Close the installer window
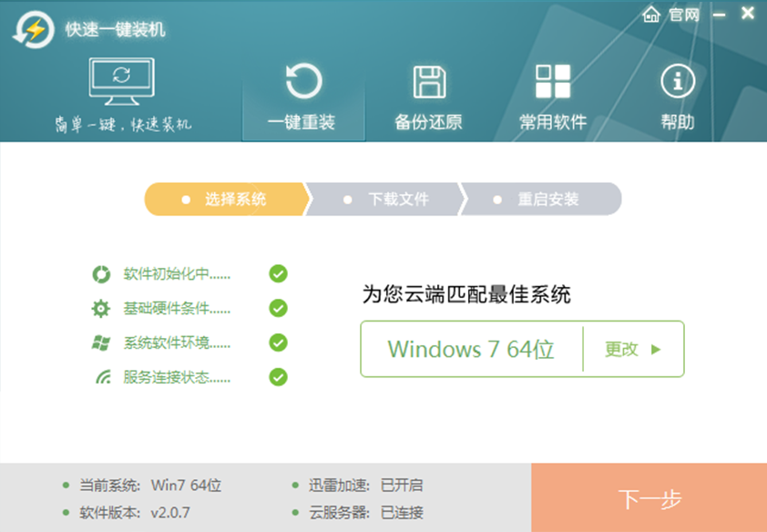The width and height of the screenshot is (767, 532). pyautogui.click(x=748, y=13)
